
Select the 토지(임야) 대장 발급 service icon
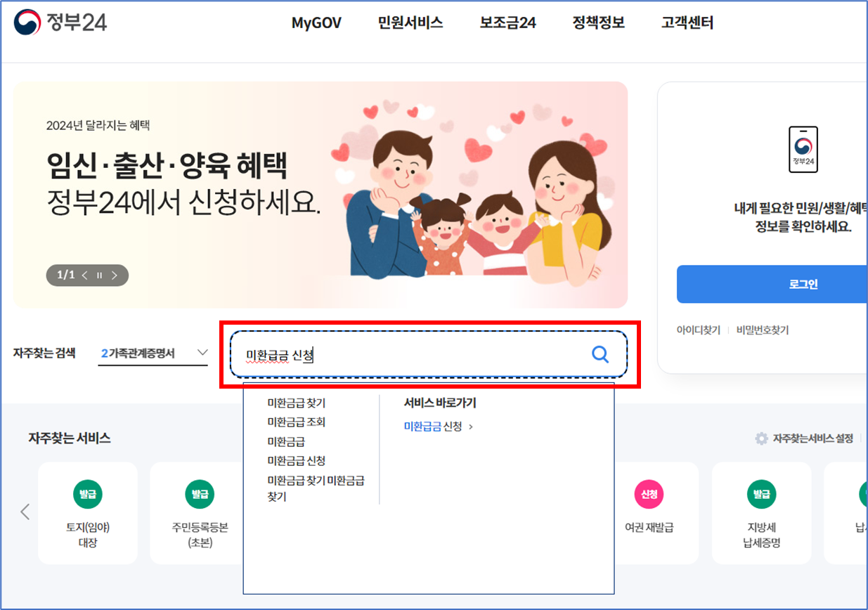tap(88, 494)
